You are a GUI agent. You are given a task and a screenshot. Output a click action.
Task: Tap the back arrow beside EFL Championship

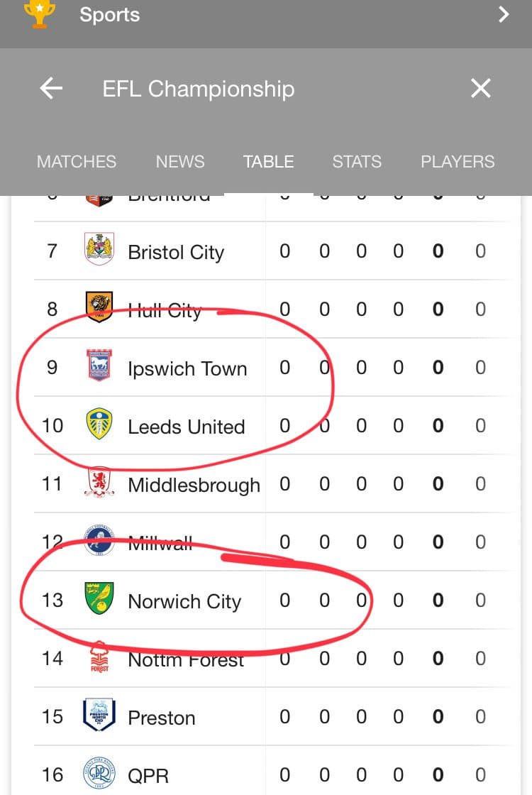click(x=51, y=88)
